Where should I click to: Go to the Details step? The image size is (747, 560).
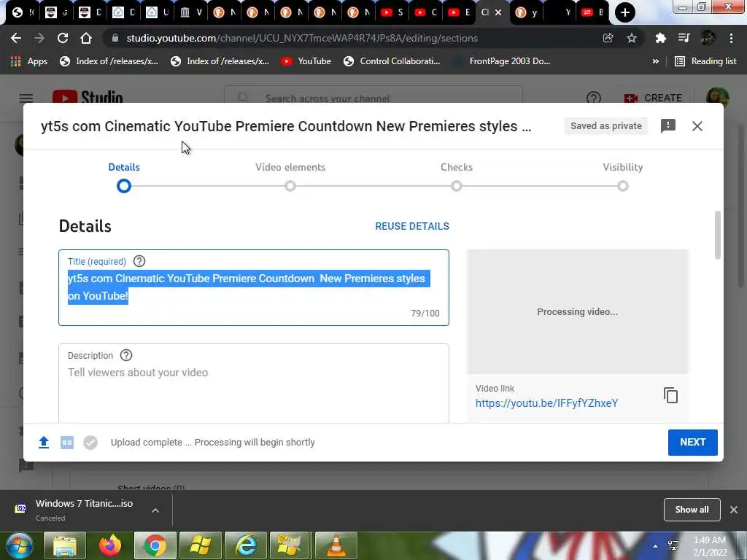point(124,167)
